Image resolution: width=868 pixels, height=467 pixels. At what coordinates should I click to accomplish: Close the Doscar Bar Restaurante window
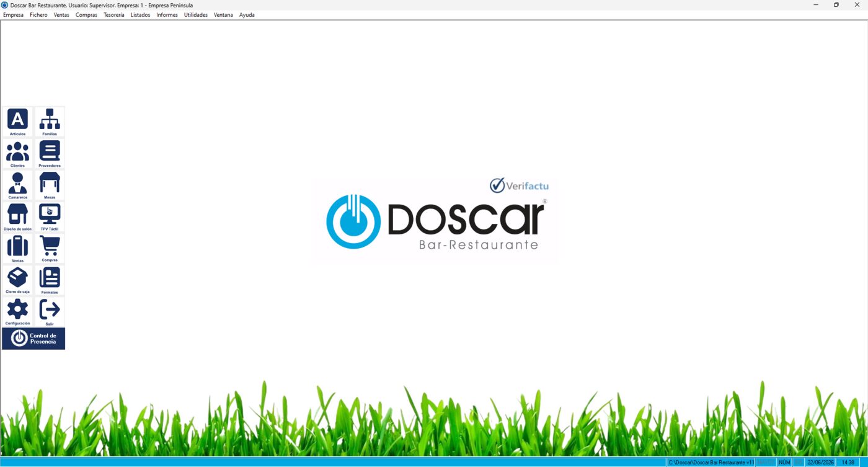click(x=857, y=5)
